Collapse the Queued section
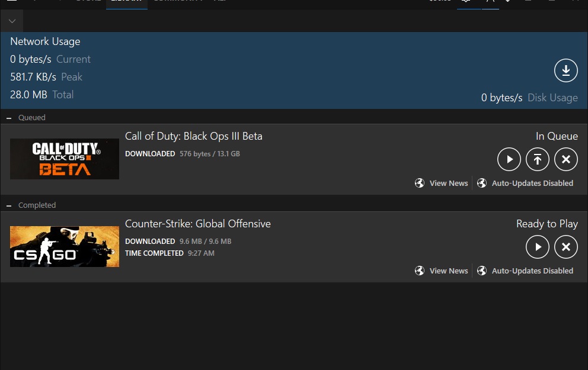The image size is (588, 370). tap(9, 118)
